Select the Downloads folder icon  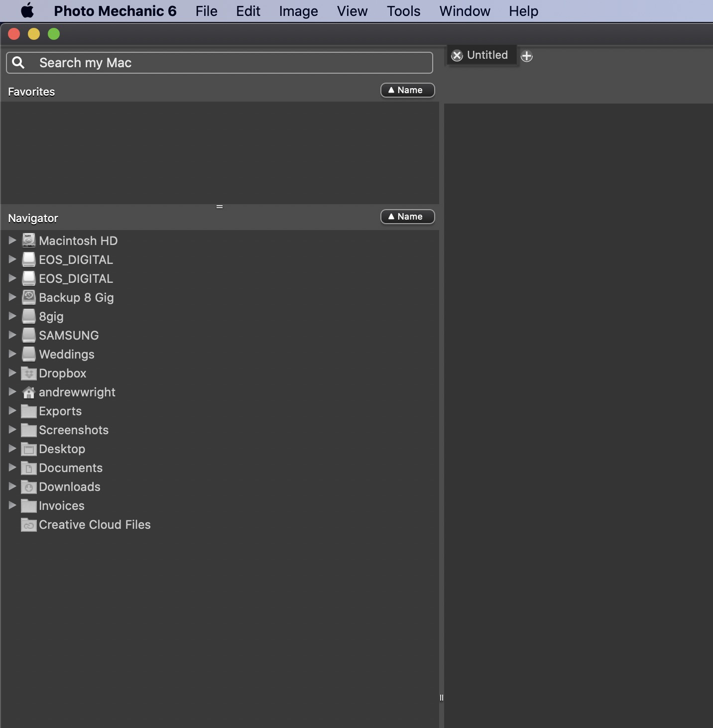[28, 486]
